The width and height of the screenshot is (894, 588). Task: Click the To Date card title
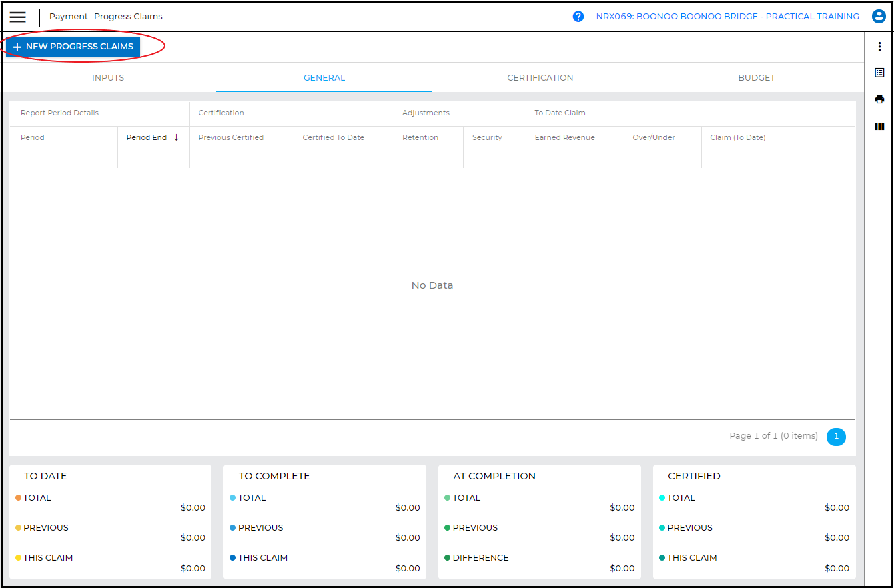click(45, 476)
